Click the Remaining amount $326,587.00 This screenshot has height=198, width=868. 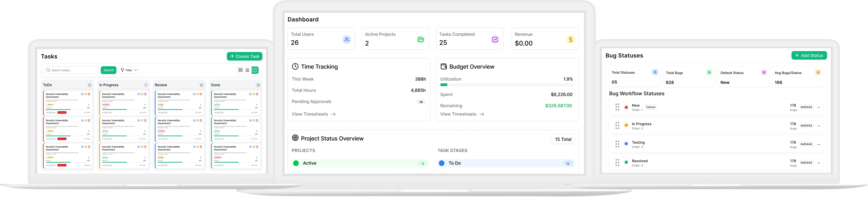coord(558,106)
